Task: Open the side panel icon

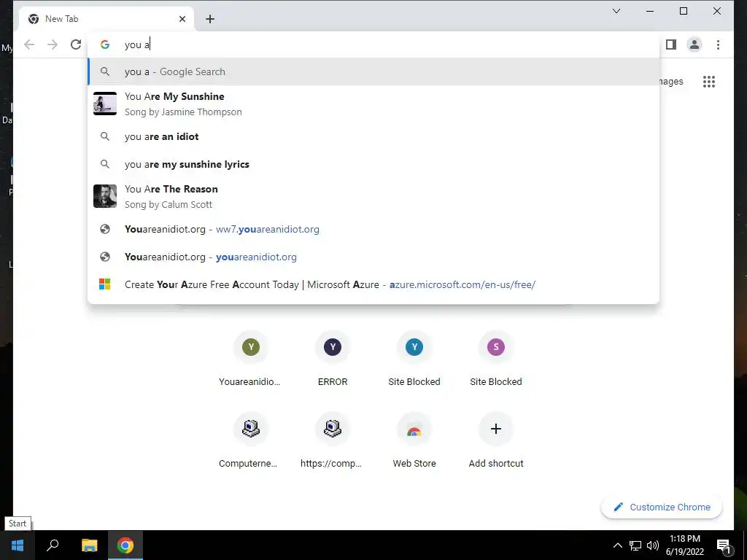Action: (x=671, y=44)
